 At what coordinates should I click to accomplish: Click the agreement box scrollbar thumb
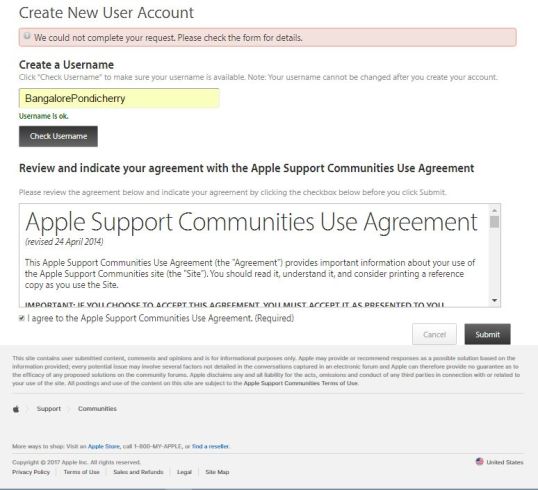[494, 222]
